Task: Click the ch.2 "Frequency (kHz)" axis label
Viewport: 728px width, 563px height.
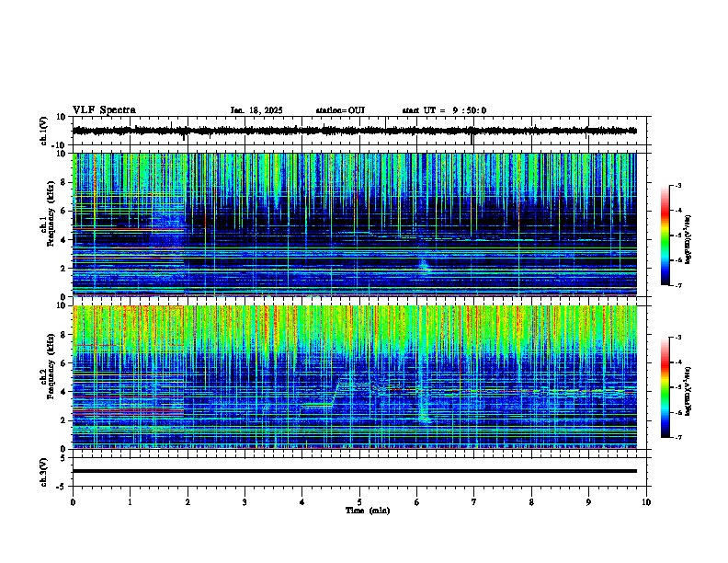Action: click(x=51, y=366)
